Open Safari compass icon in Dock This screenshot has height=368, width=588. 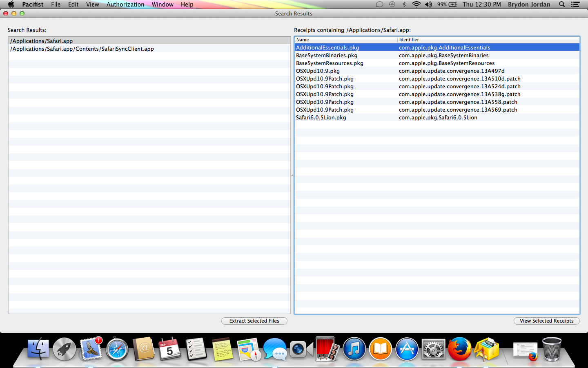117,350
